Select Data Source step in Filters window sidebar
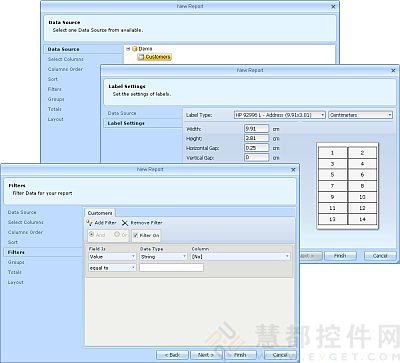This screenshot has width=400, height=363. 22,212
